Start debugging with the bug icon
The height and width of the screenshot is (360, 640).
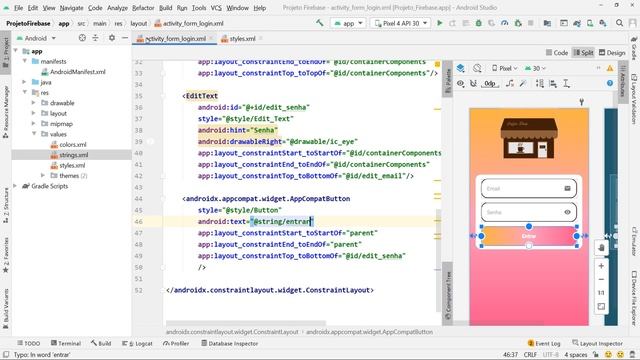coord(478,23)
